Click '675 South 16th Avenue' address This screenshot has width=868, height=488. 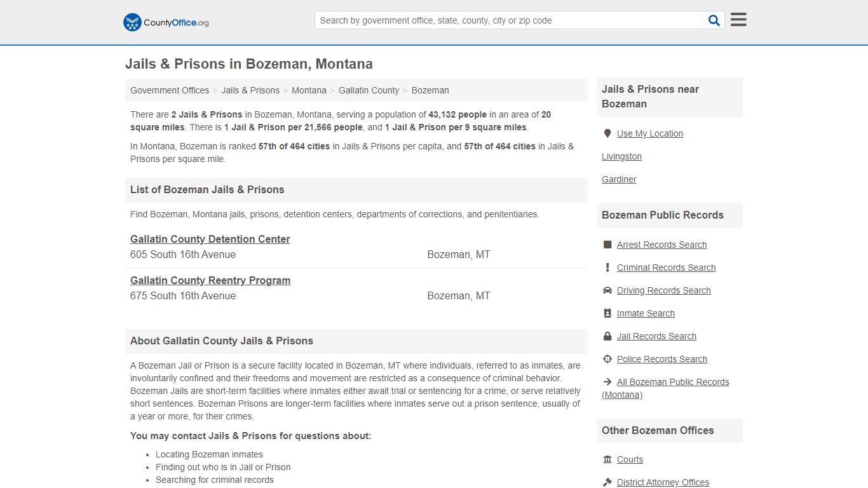click(183, 295)
